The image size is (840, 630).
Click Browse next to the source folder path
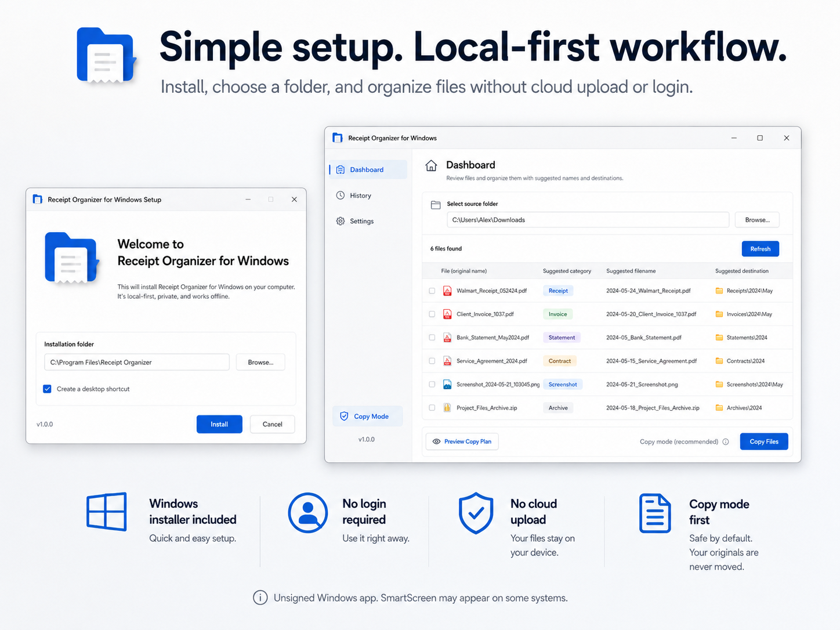(757, 220)
